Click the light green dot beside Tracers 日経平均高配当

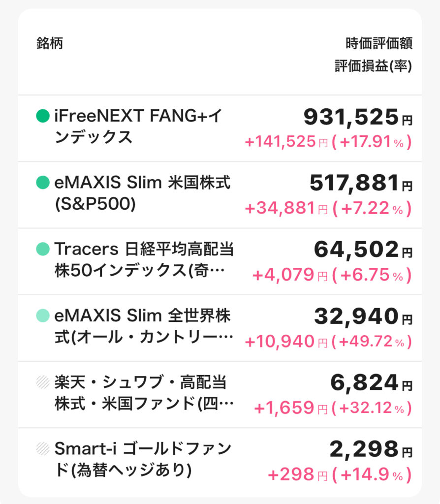click(43, 249)
